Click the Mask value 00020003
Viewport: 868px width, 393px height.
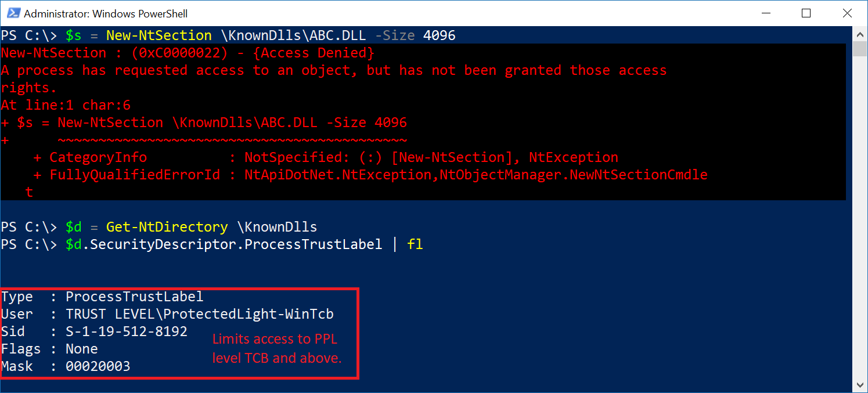(98, 366)
